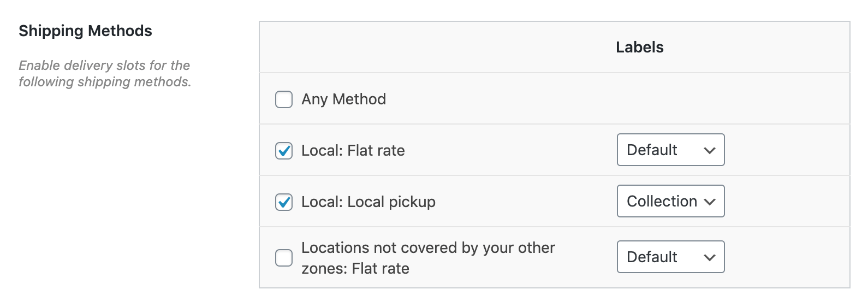This screenshot has width=868, height=307.
Task: Click chevron arrow in Local: Flat rate dropdown
Action: pyautogui.click(x=710, y=151)
